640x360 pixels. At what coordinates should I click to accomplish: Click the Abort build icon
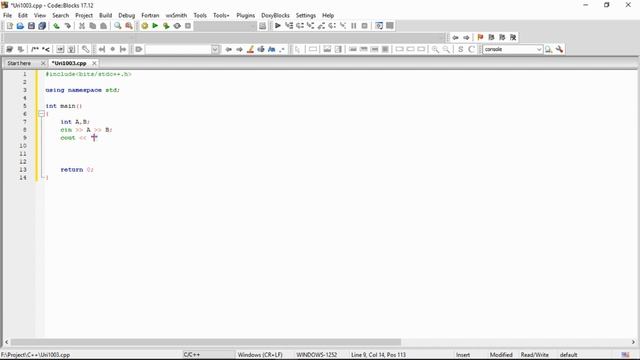[x=188, y=26]
